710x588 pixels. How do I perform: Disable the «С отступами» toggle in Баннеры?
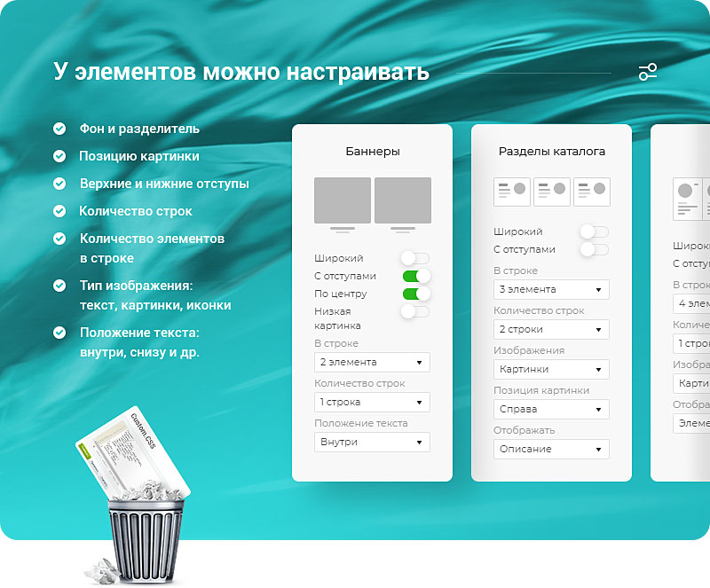coord(416,276)
